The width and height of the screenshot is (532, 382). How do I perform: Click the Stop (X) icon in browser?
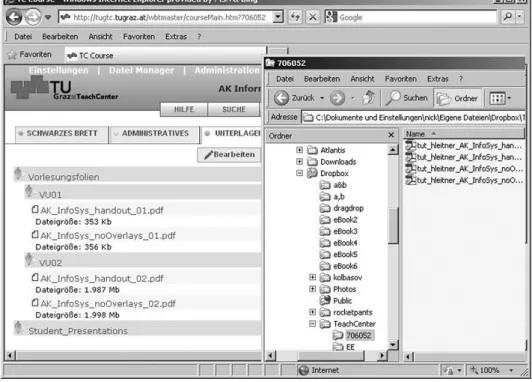312,17
